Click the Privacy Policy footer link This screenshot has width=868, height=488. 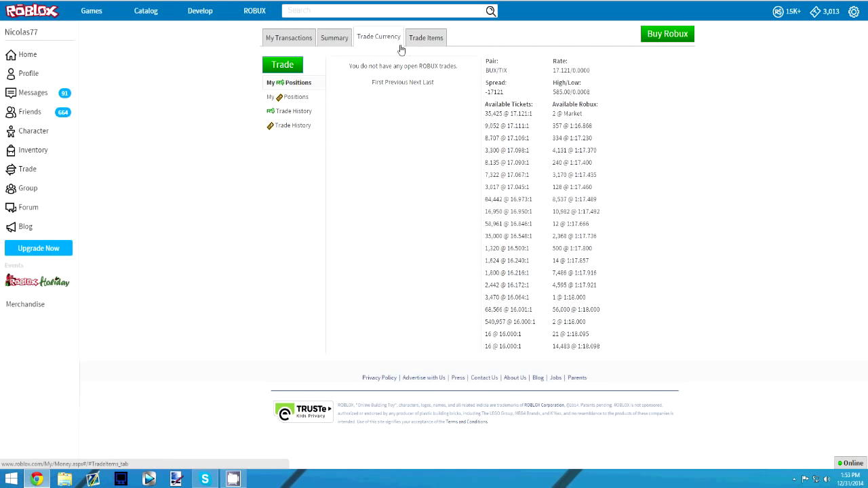(379, 378)
